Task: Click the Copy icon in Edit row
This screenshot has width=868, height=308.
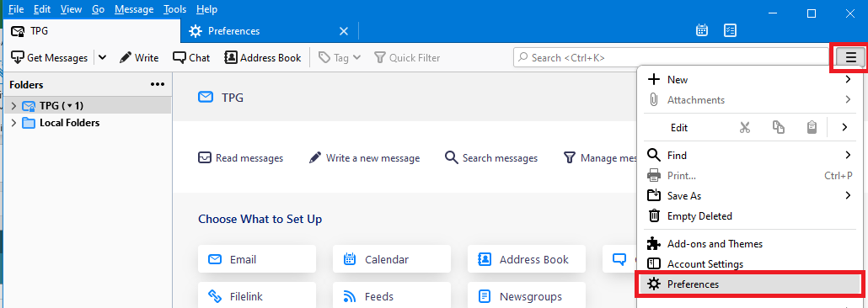Action: (x=779, y=128)
